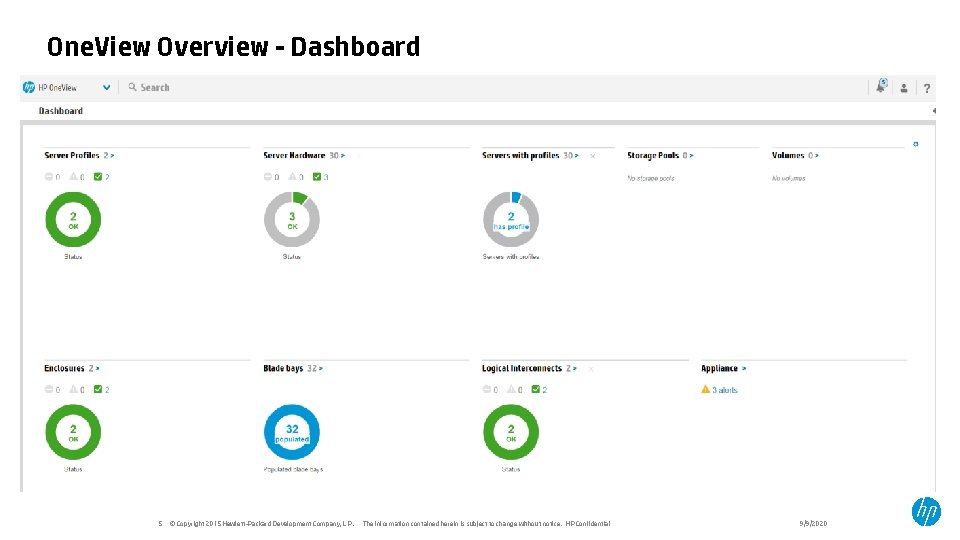Open the Enclosures panel link

[72, 368]
